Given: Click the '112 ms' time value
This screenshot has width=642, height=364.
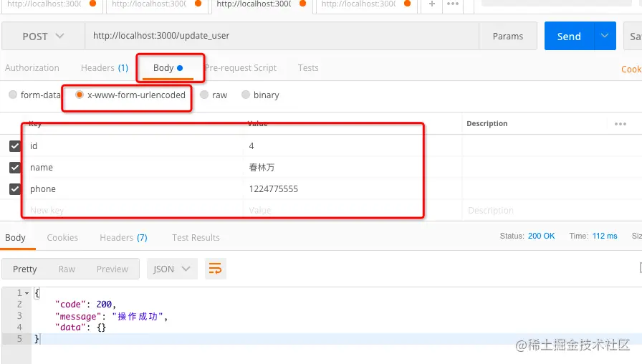Looking at the screenshot, I should pos(605,236).
